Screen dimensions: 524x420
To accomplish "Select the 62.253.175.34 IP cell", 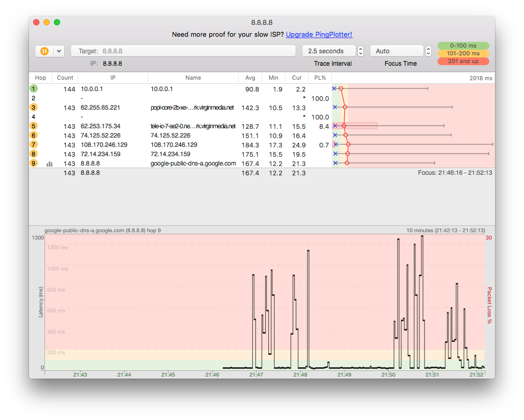I will click(x=100, y=127).
